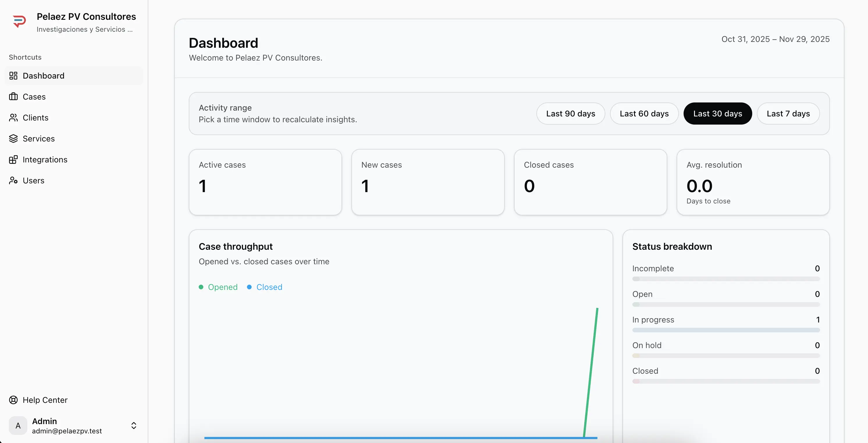The image size is (868, 443).
Task: Open the Active cases card
Action: [265, 182]
